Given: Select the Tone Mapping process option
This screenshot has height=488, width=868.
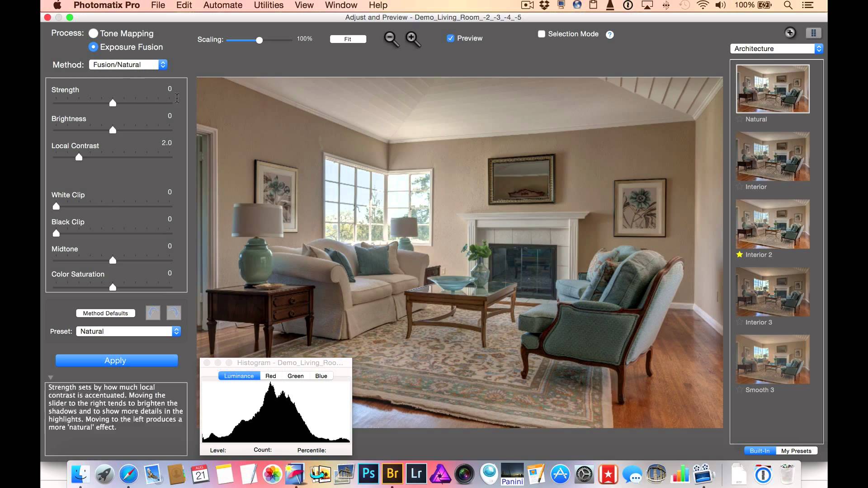Looking at the screenshot, I should (94, 33).
